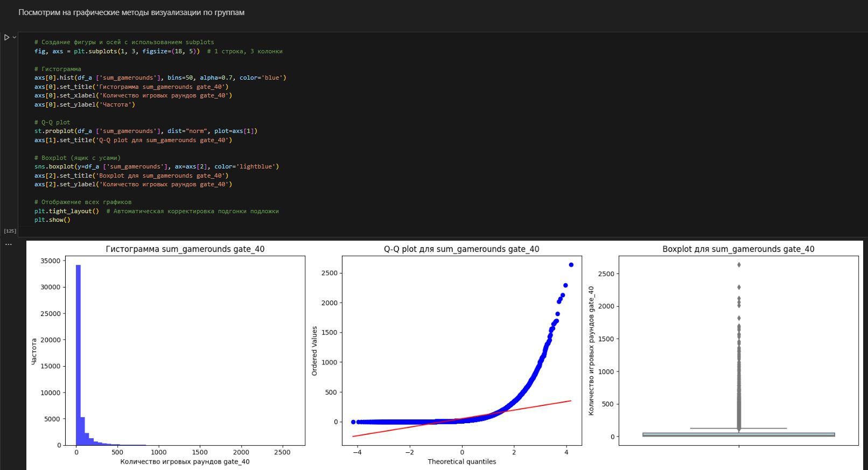Screen dimensions: 868x470
Task: Click the '# Q-Q plot' comment line
Action: pyautogui.click(x=52, y=122)
